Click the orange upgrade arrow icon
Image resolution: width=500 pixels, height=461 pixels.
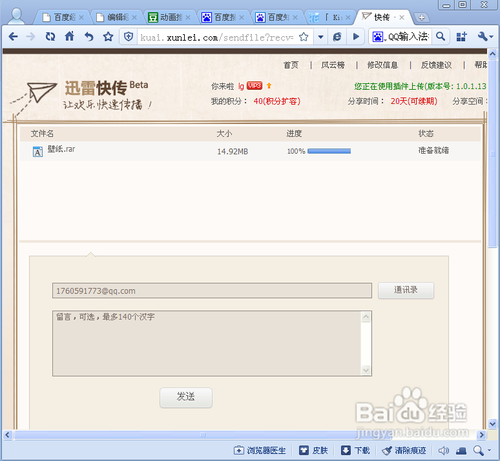coord(269,86)
